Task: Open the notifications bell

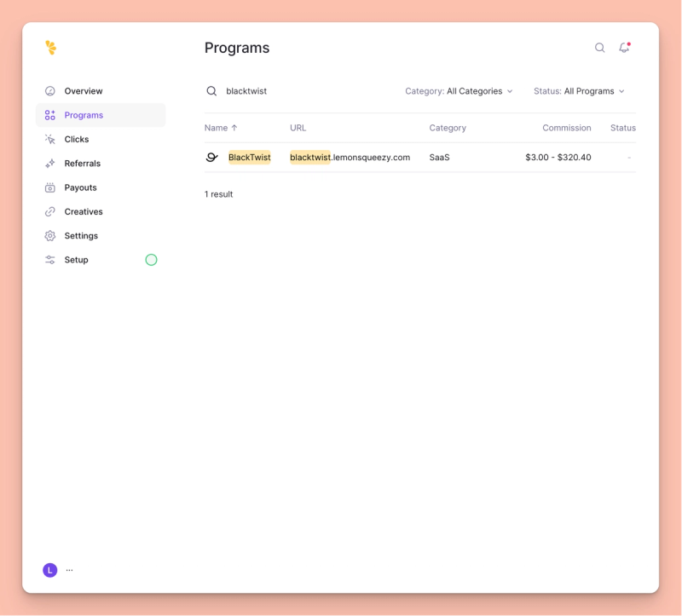Action: 625,48
